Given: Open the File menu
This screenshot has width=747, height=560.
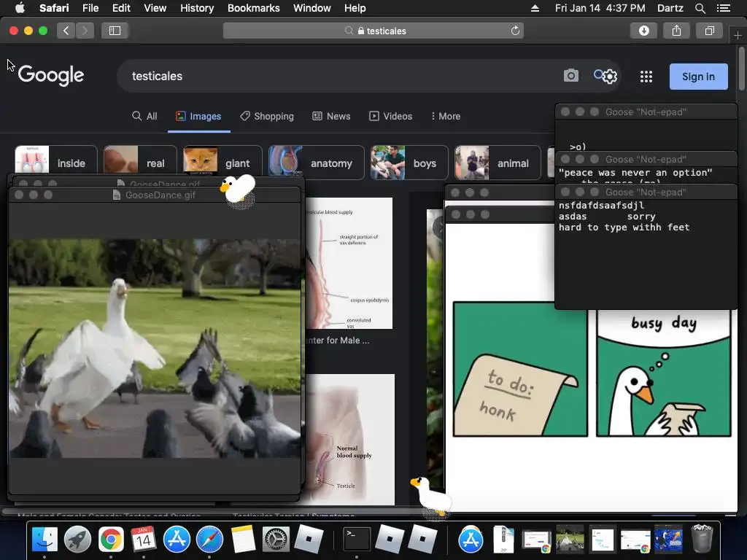Looking at the screenshot, I should click(90, 8).
